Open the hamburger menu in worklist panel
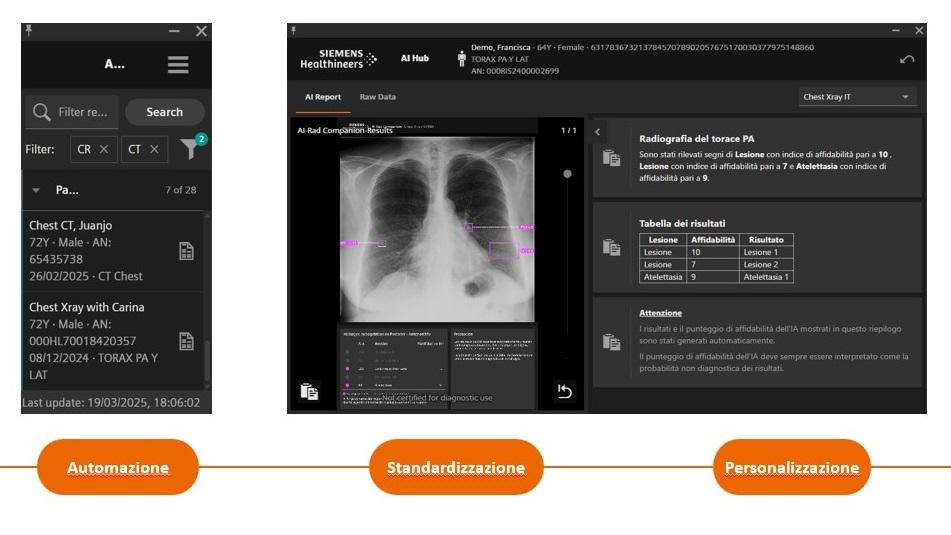This screenshot has width=951, height=535. pyautogui.click(x=178, y=64)
